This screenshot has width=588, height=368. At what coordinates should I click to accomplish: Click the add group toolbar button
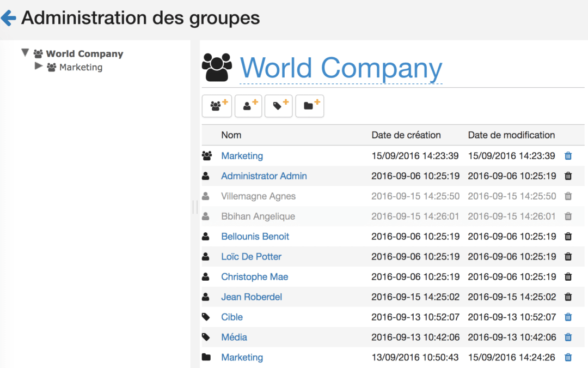tap(217, 106)
